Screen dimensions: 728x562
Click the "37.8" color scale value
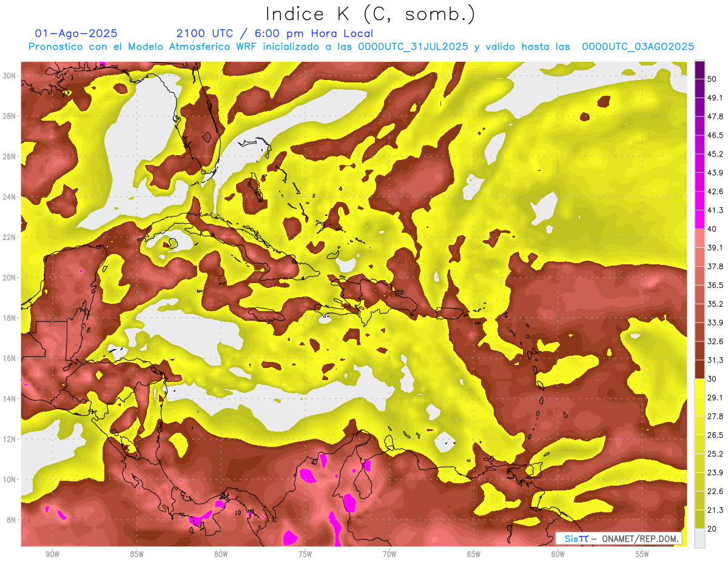click(x=715, y=266)
